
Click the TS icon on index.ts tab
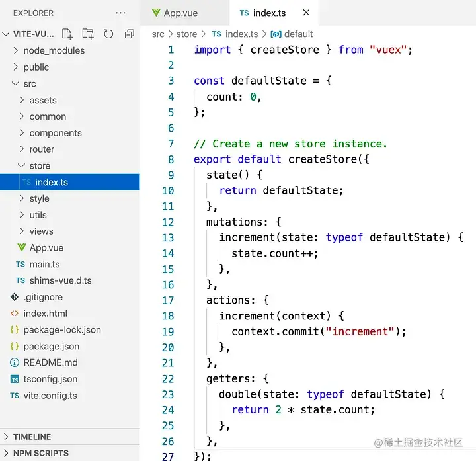[x=244, y=13]
